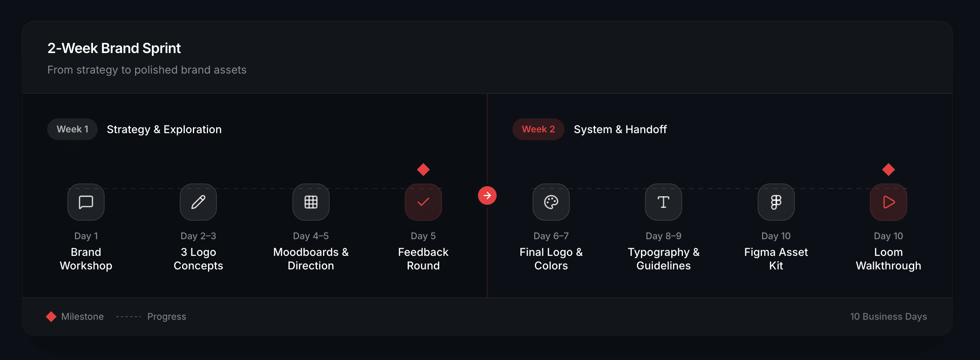Select the Week 1 badge
This screenshot has width=980, height=360.
pos(72,129)
